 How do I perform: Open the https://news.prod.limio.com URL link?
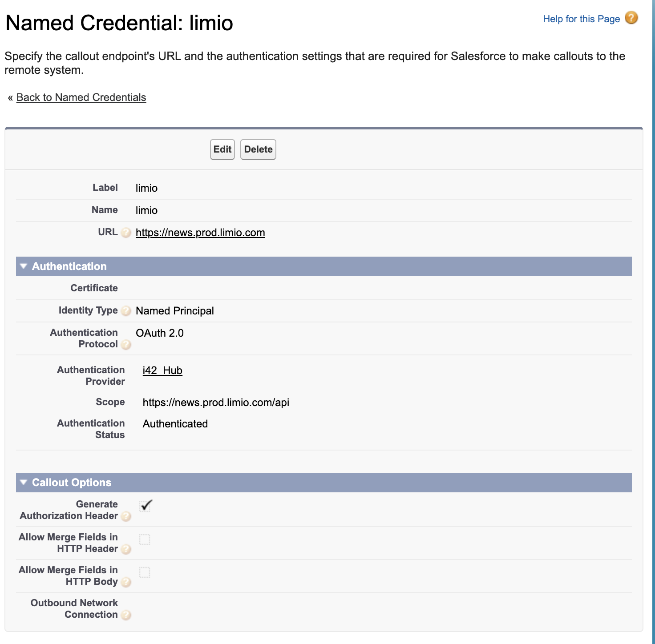click(200, 233)
